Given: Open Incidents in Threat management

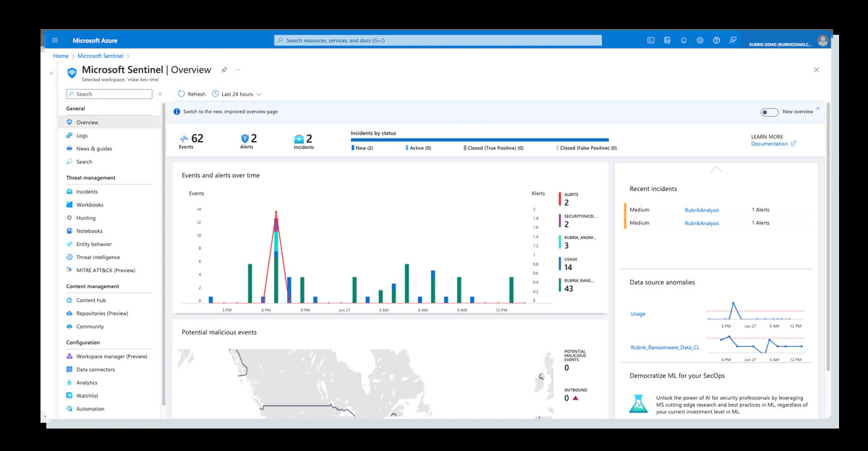Looking at the screenshot, I should pos(87,192).
